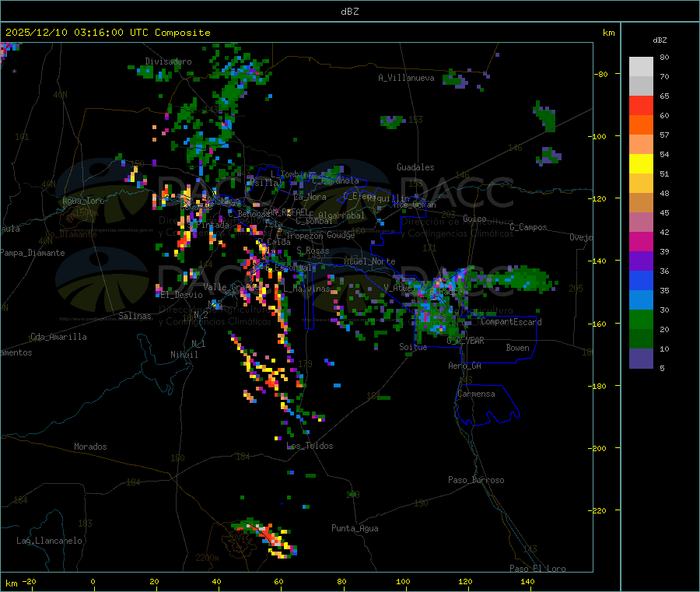Screen dimensions: 700x592
Task: Click the km unit label at top right
Action: tap(608, 33)
